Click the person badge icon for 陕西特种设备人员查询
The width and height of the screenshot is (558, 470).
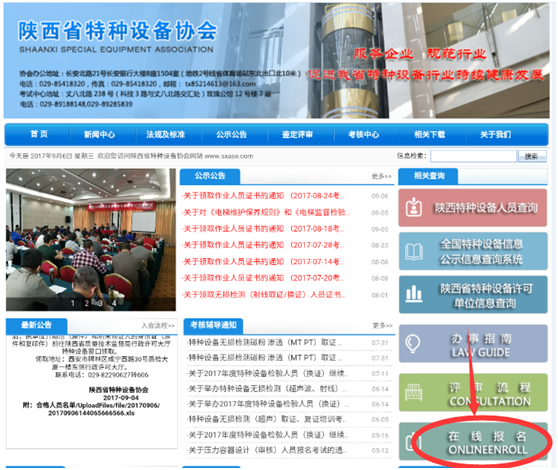click(414, 207)
